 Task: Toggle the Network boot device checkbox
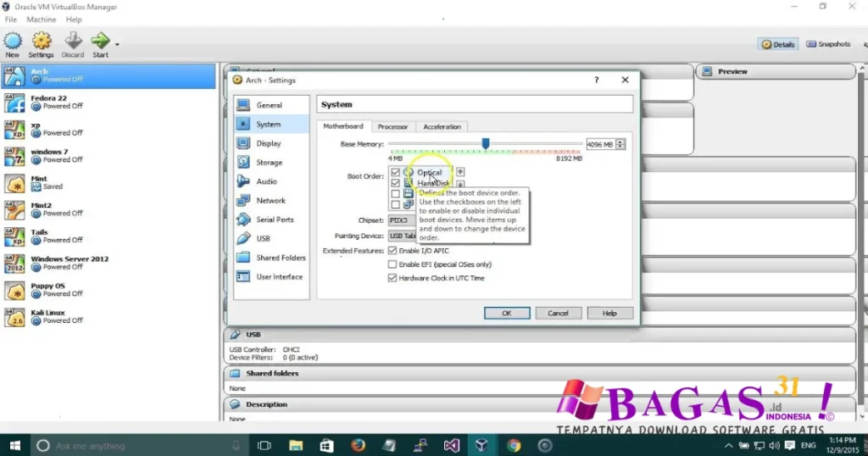click(395, 205)
